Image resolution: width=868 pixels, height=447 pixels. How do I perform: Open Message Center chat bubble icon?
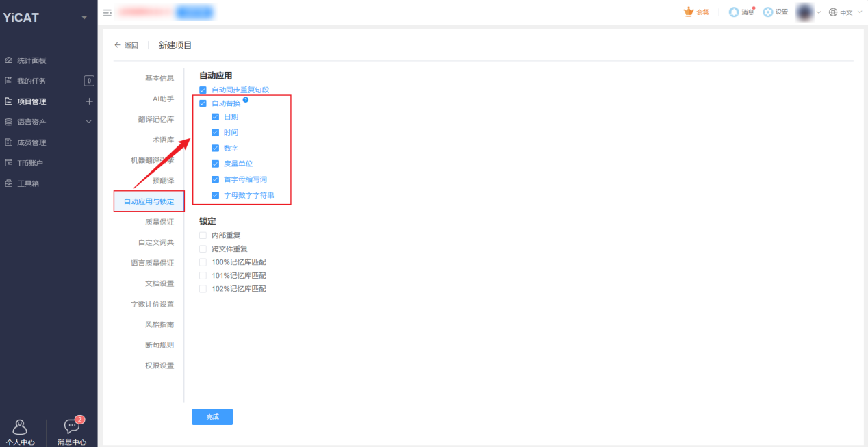(x=72, y=426)
